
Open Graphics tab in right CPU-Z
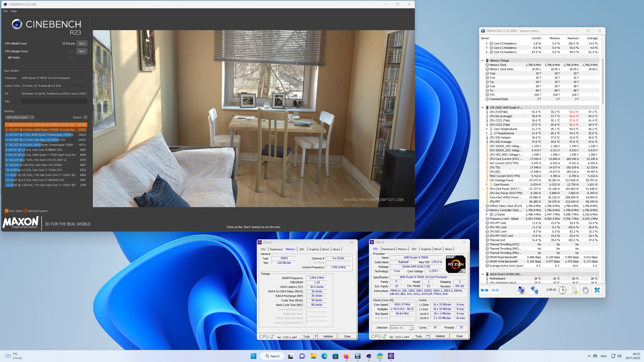pos(426,249)
